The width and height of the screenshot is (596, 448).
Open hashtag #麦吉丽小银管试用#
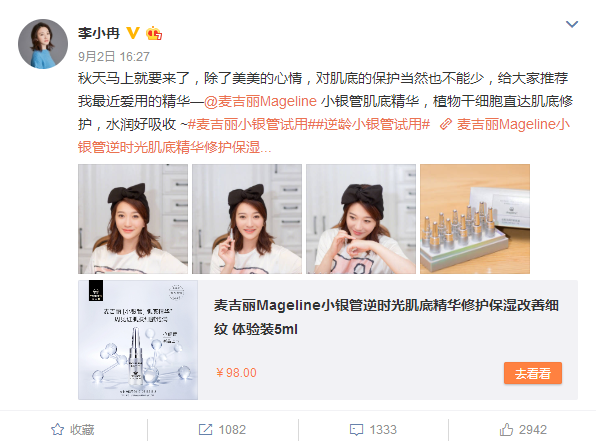[248, 124]
